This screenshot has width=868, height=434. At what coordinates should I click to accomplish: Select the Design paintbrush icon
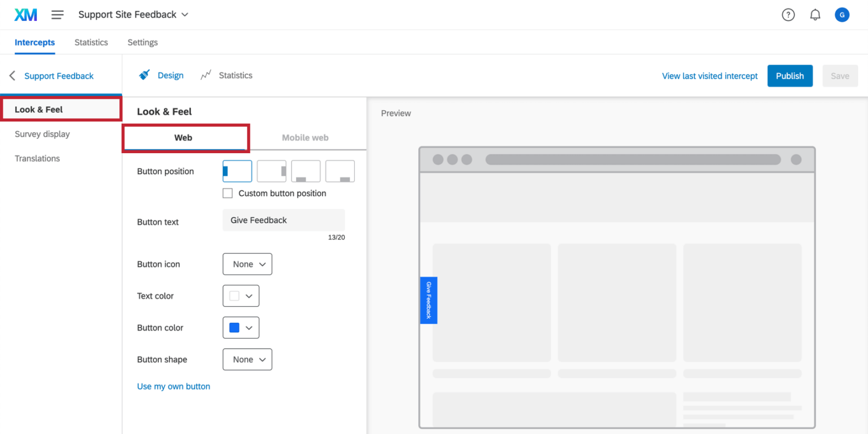pyautogui.click(x=144, y=75)
